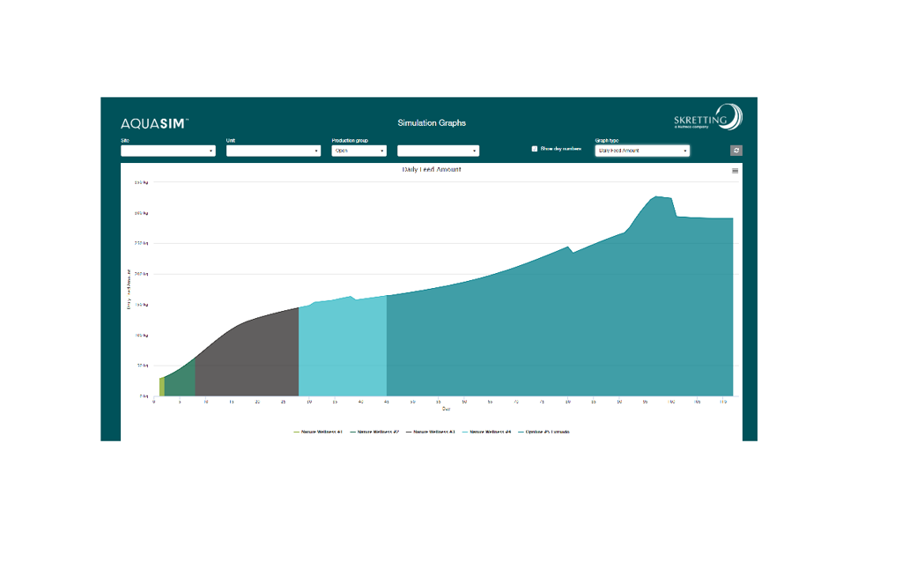Click the light cyan area of the chart

(344, 352)
